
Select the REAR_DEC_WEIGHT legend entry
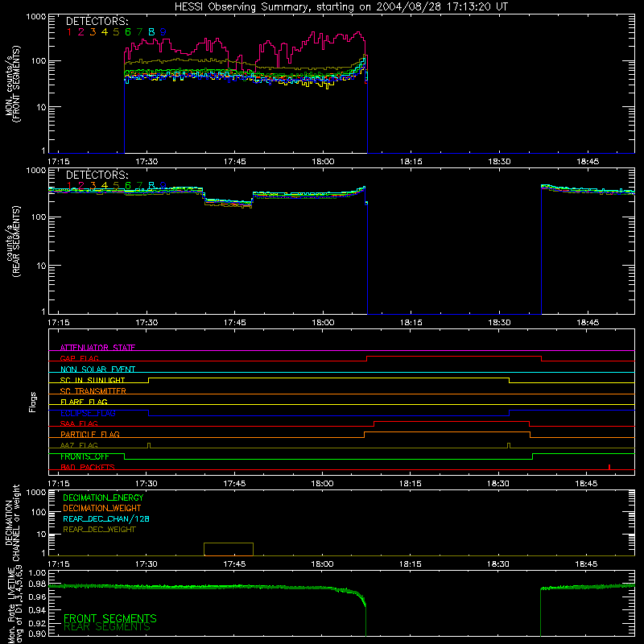tap(99, 530)
